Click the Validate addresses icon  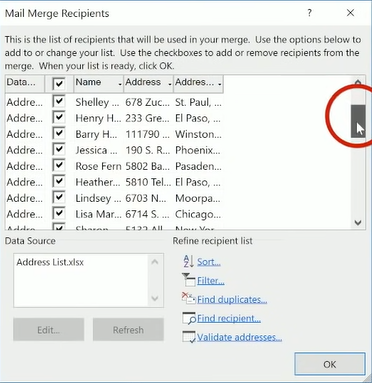(x=189, y=337)
